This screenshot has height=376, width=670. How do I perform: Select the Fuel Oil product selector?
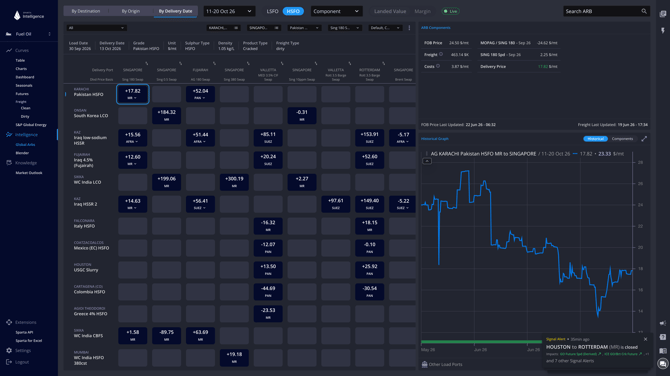29,34
